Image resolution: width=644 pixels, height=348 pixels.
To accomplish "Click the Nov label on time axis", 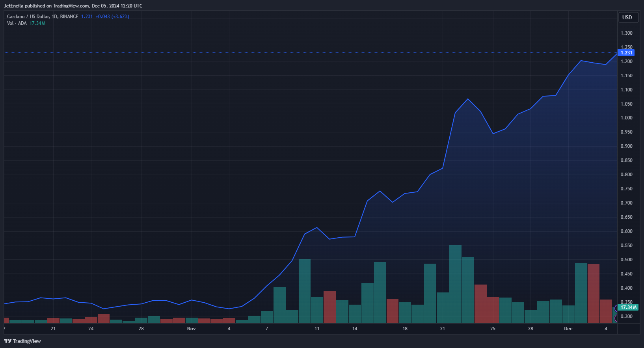I will pos(191,329).
